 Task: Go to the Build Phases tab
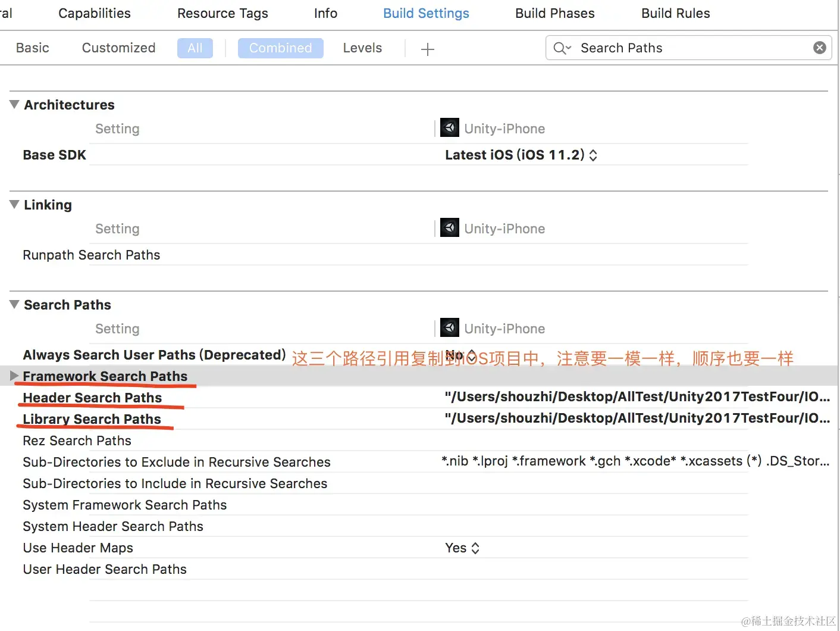(554, 13)
